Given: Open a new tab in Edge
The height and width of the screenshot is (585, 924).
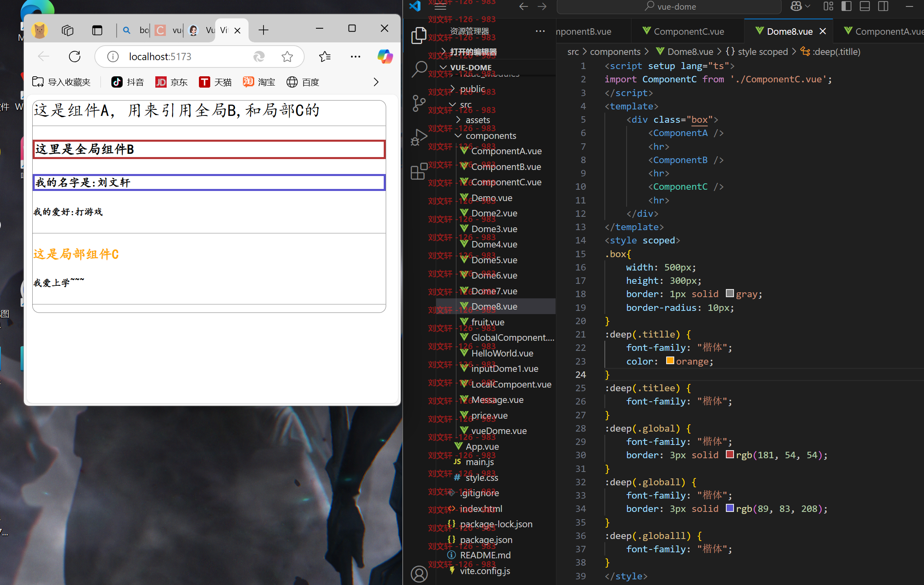Looking at the screenshot, I should pyautogui.click(x=263, y=30).
